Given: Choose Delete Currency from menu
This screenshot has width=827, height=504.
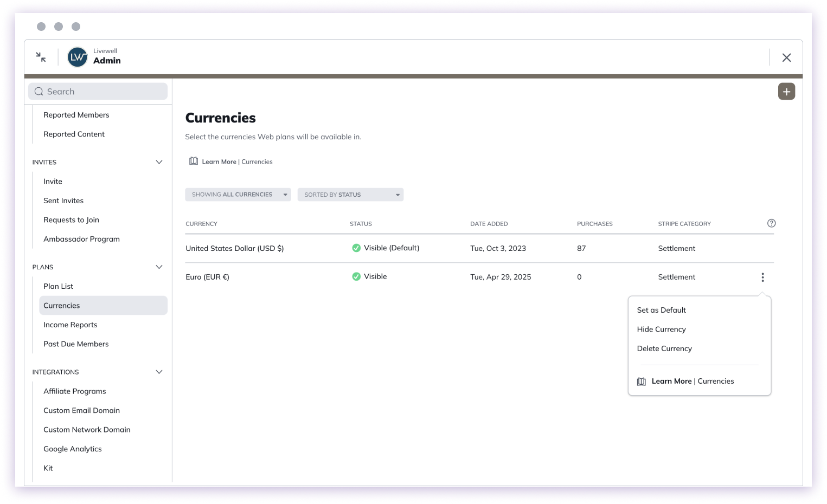Looking at the screenshot, I should click(664, 348).
